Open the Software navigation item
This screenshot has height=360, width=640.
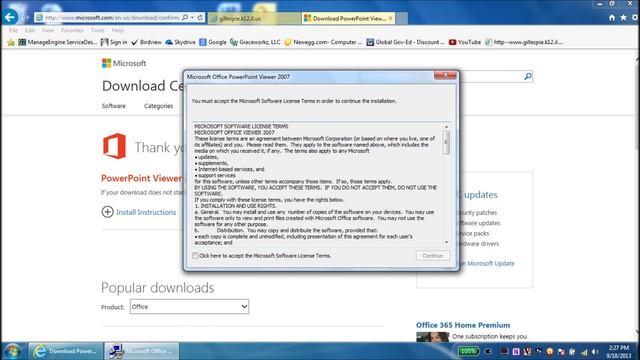tap(113, 106)
